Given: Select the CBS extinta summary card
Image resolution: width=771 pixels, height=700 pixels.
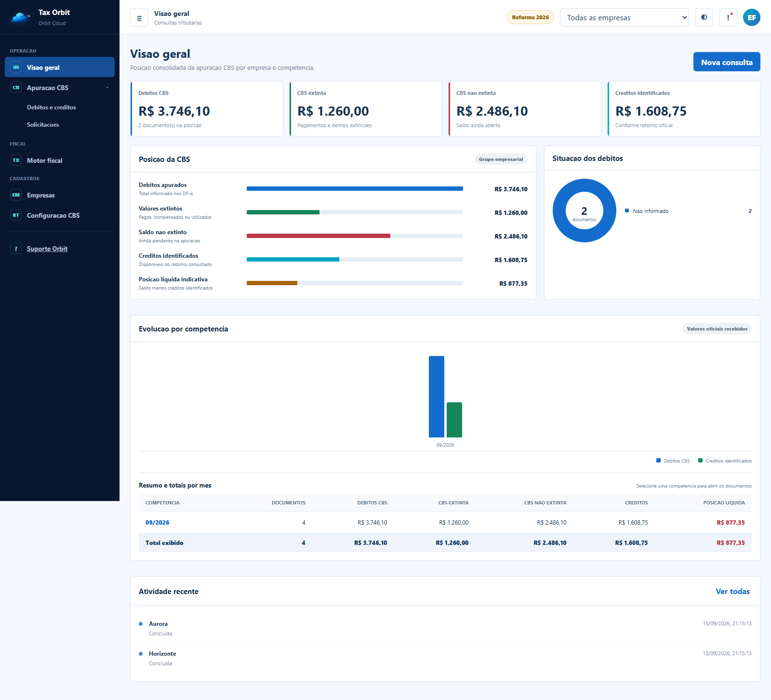Looking at the screenshot, I should pyautogui.click(x=366, y=109).
